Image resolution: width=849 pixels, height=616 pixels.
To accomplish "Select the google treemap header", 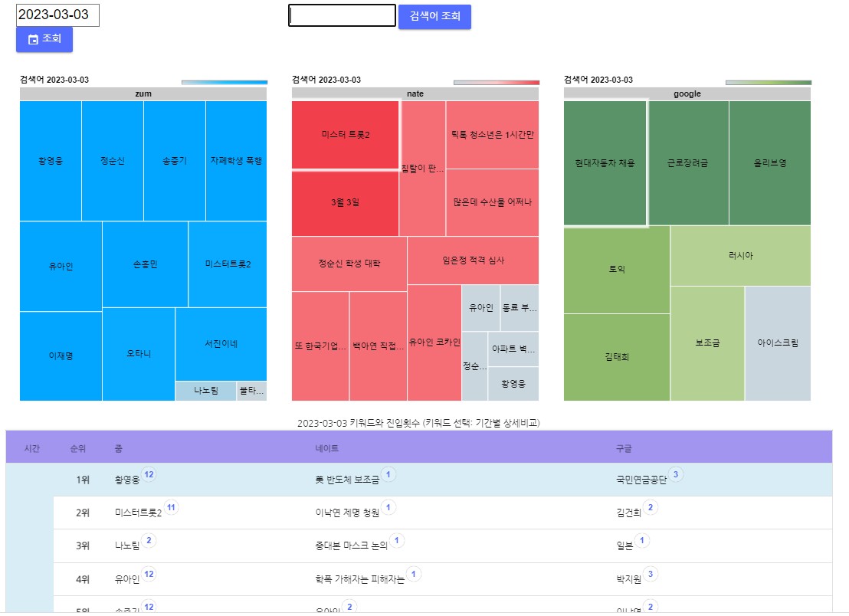I will point(687,93).
